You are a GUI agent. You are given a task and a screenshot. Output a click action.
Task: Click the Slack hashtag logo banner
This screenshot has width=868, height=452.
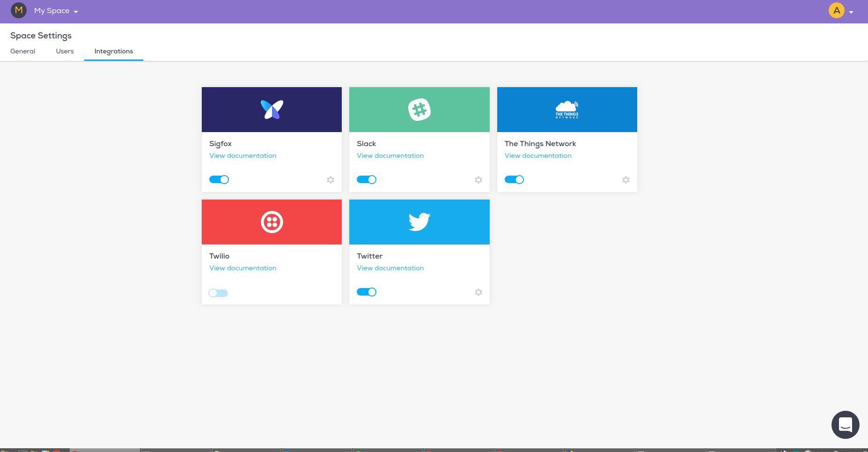pos(419,110)
